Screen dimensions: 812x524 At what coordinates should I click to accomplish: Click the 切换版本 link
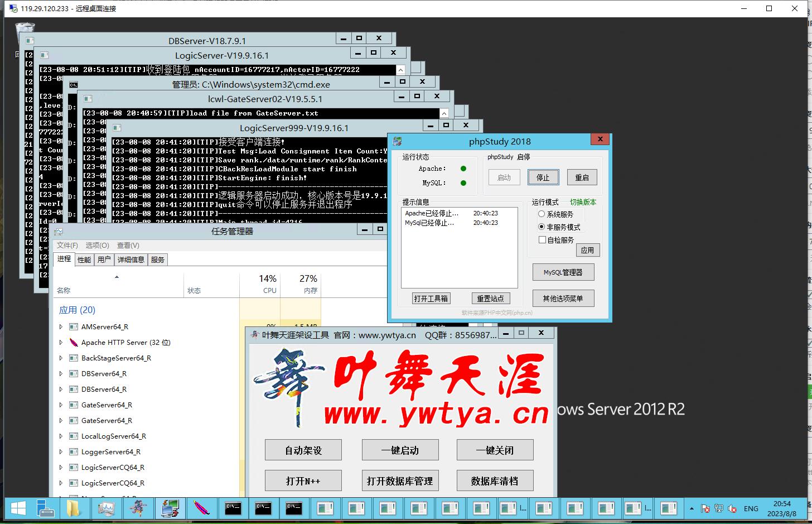(x=583, y=202)
